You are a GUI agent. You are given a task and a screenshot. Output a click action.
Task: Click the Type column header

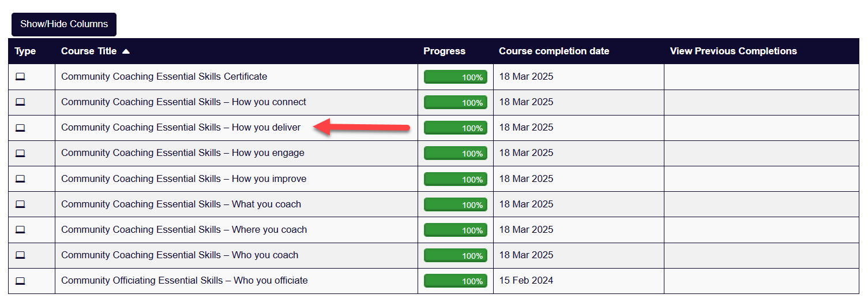click(25, 51)
